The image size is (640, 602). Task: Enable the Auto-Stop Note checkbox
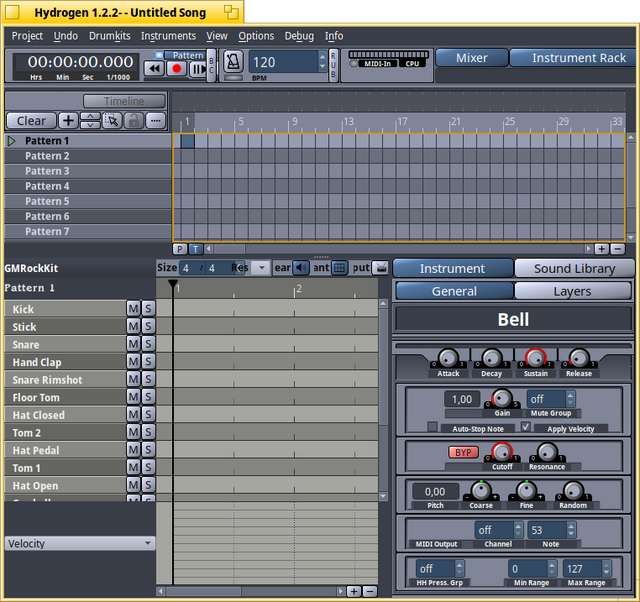click(x=432, y=427)
